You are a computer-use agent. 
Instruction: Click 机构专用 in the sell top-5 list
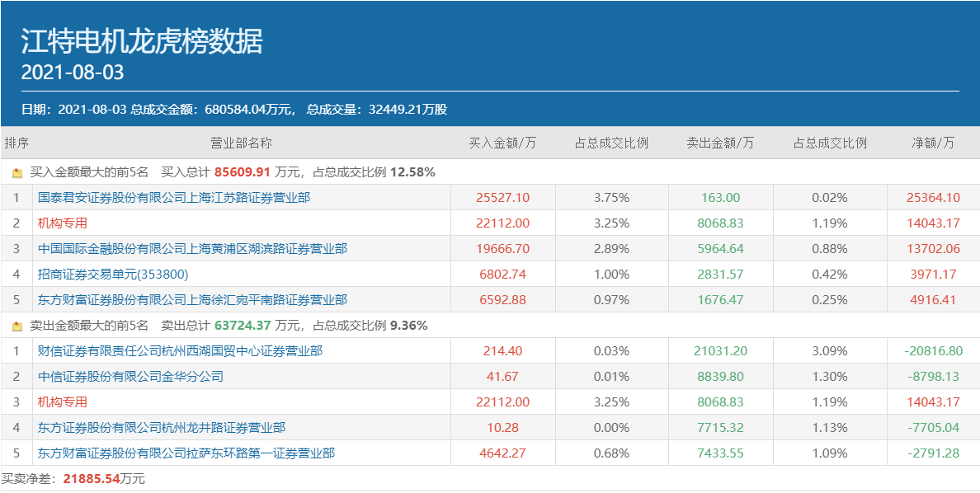click(63, 402)
